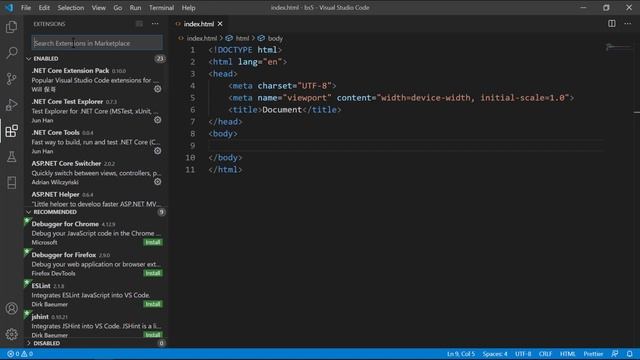Screen dimensions: 640x360
Task: Click the filter extensions icon
Action: click(139, 24)
